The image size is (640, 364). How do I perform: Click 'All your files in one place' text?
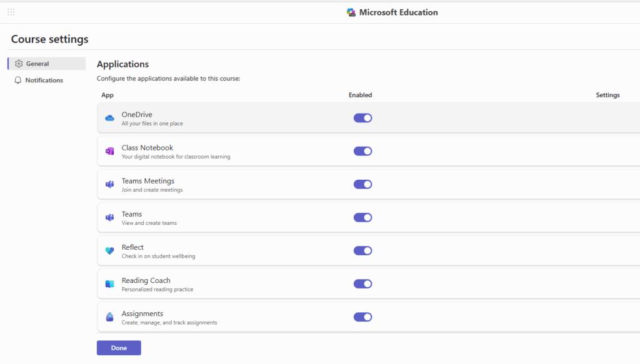(152, 124)
